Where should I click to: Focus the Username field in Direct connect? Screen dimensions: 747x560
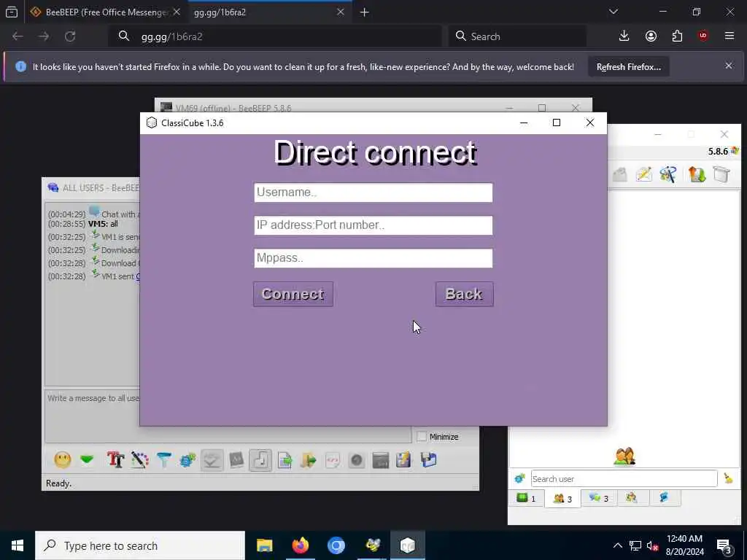[373, 192]
